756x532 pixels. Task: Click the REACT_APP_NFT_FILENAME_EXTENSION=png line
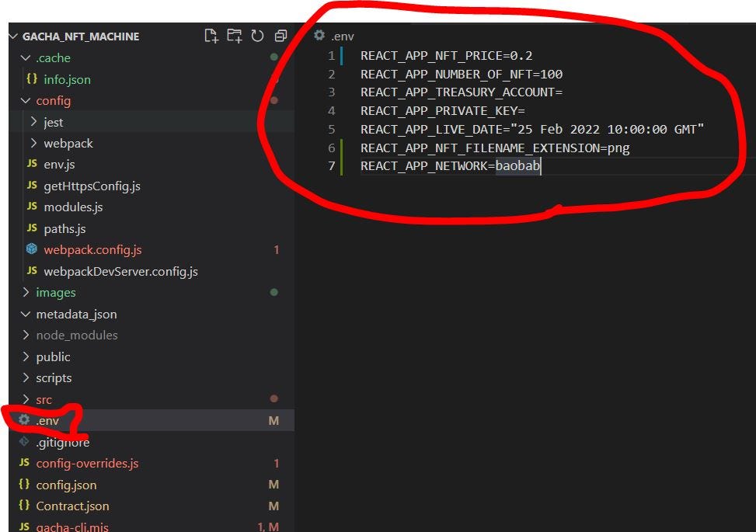pos(495,148)
